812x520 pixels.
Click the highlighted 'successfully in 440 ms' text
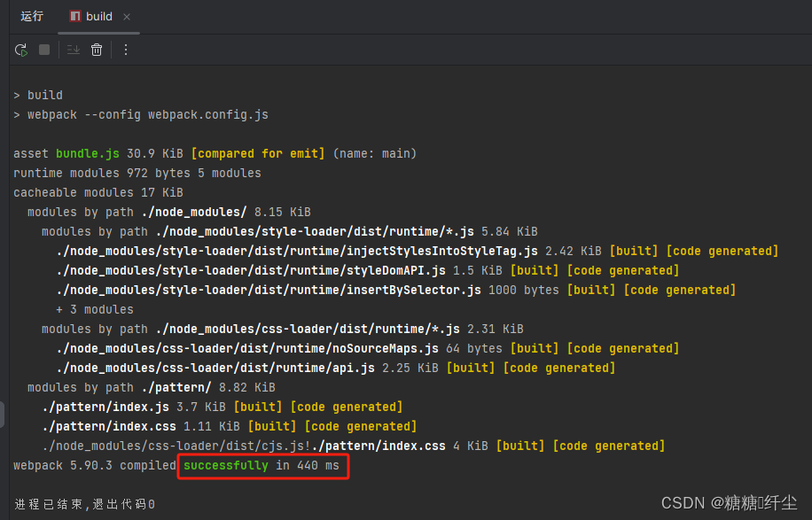click(x=262, y=465)
